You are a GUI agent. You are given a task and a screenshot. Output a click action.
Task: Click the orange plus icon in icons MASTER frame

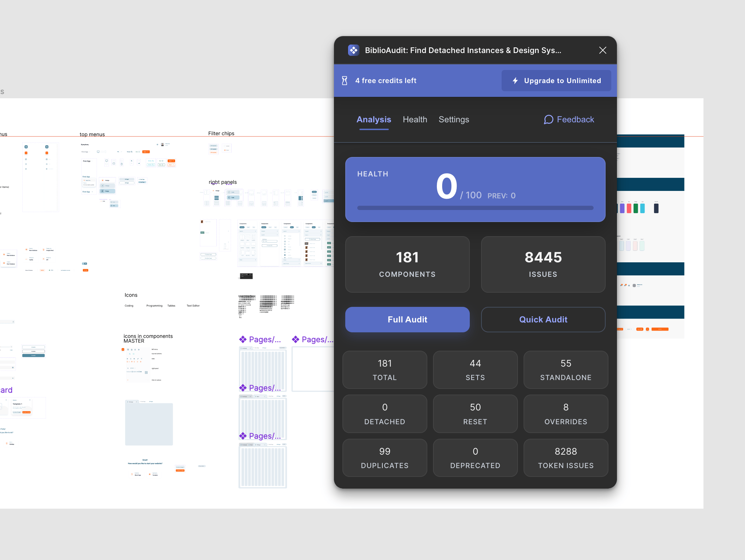point(123,349)
